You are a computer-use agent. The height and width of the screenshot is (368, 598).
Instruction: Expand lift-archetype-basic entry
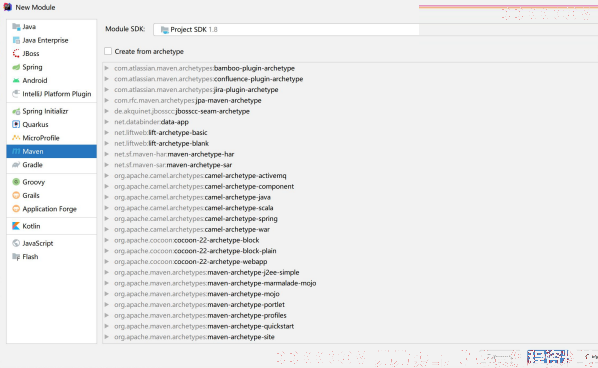(107, 133)
